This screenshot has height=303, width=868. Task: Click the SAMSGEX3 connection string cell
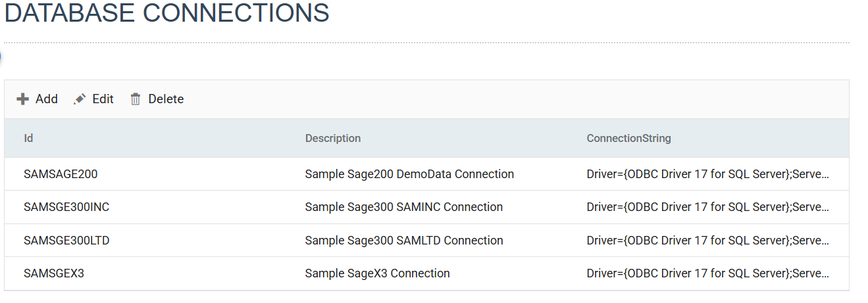click(708, 273)
